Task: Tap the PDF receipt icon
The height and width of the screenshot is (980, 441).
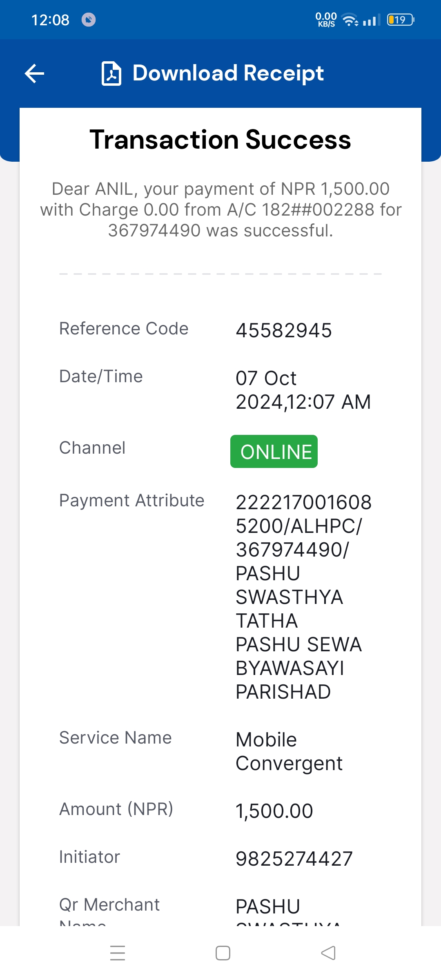Action: [x=111, y=73]
